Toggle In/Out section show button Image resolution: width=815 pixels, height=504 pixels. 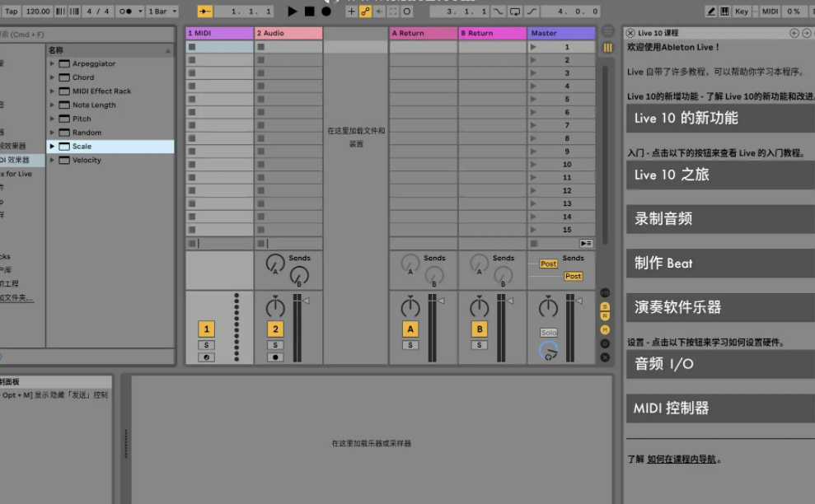tap(605, 292)
